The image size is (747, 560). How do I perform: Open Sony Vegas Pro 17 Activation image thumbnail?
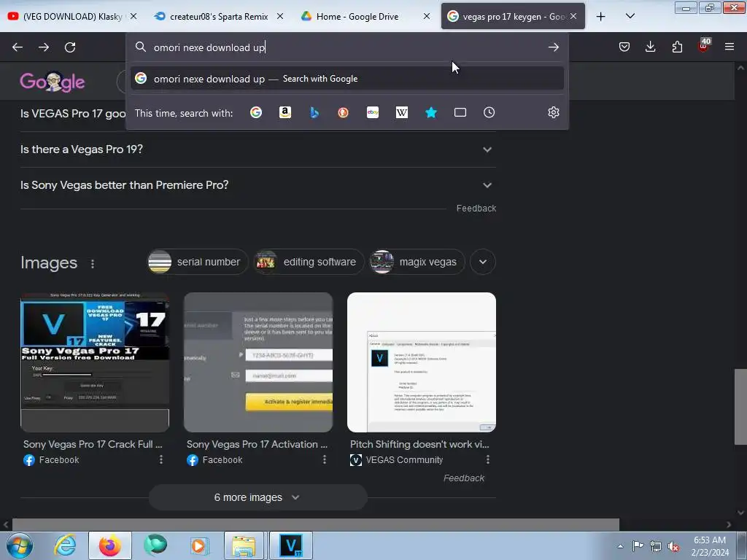258,362
